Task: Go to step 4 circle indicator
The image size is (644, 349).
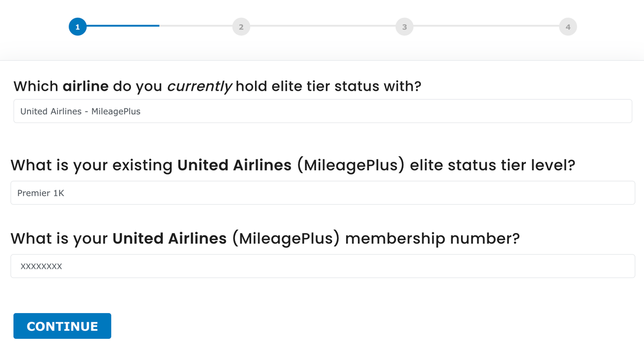Action: (x=567, y=26)
